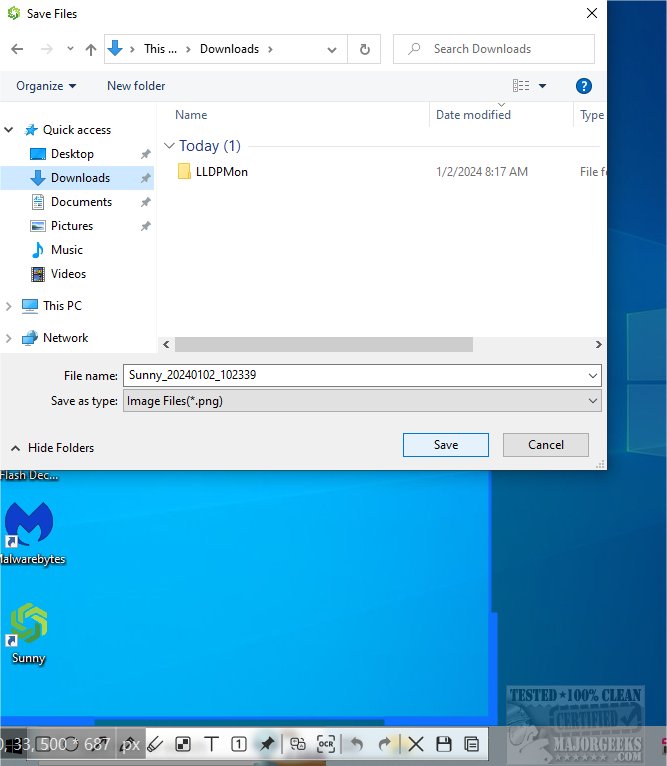
Task: Pin the screenshot to screen
Action: point(267,745)
